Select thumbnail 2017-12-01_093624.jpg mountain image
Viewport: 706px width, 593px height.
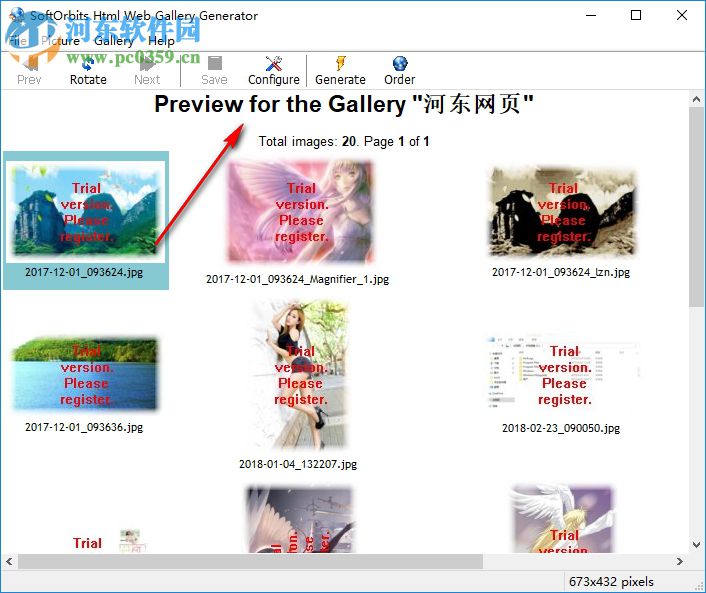(86, 212)
